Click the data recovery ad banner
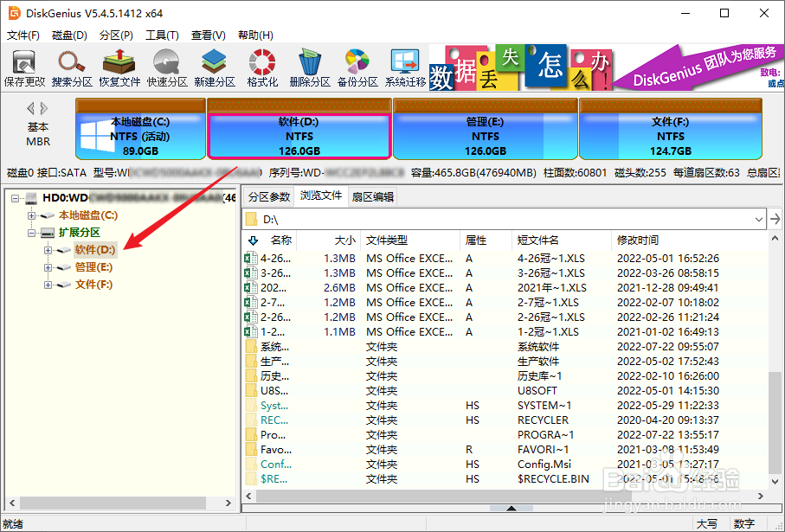 pos(607,68)
